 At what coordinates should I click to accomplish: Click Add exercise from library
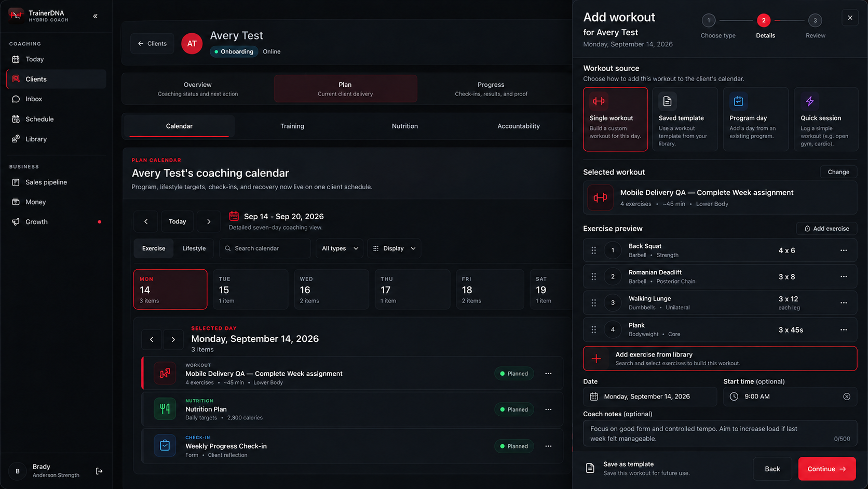(x=720, y=359)
